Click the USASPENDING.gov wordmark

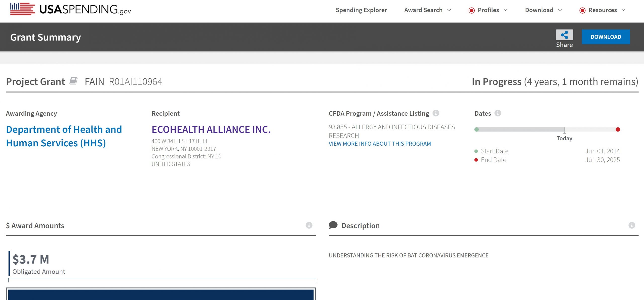point(85,10)
